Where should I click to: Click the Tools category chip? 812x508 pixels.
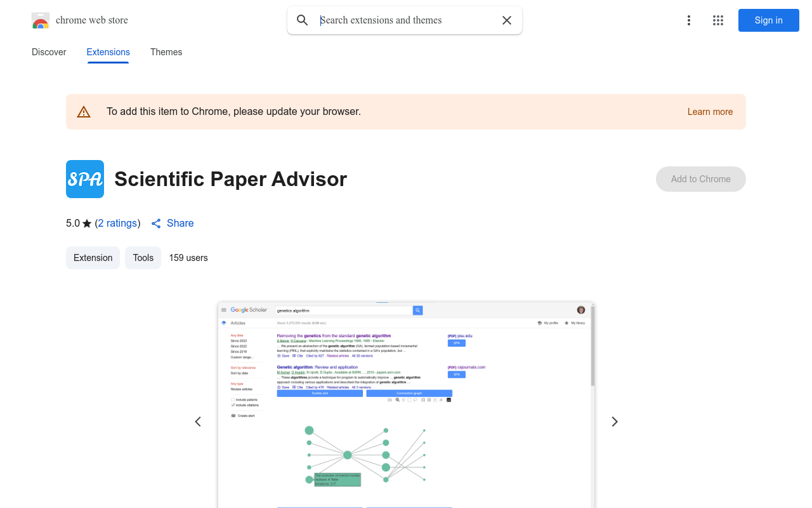tap(143, 258)
